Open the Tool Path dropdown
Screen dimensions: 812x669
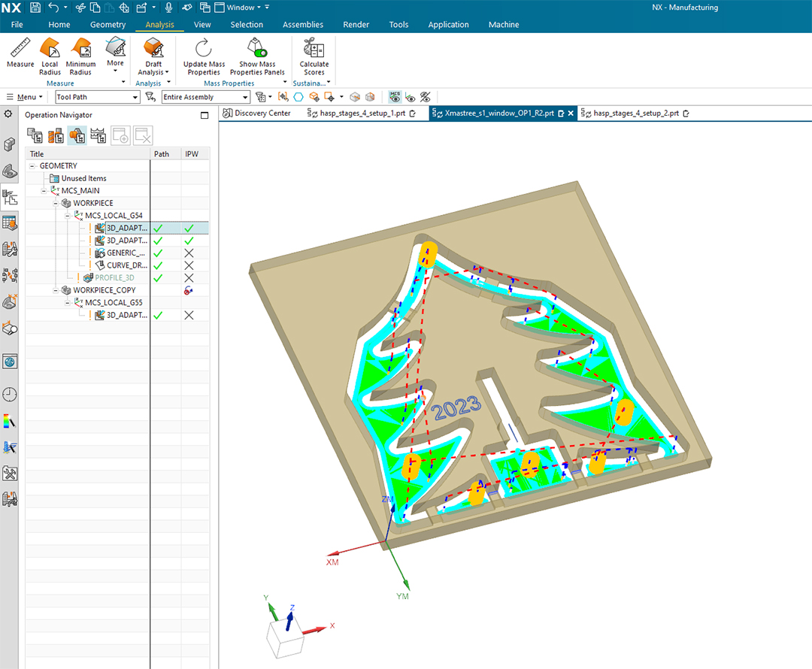(137, 97)
